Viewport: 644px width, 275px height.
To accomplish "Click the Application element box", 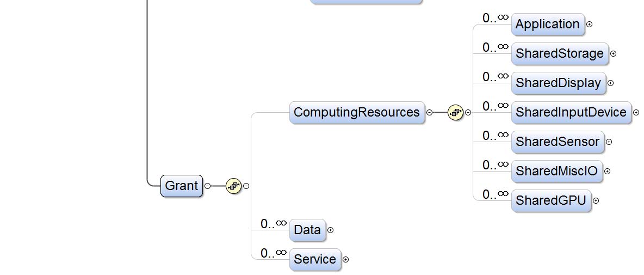I will [x=547, y=25].
